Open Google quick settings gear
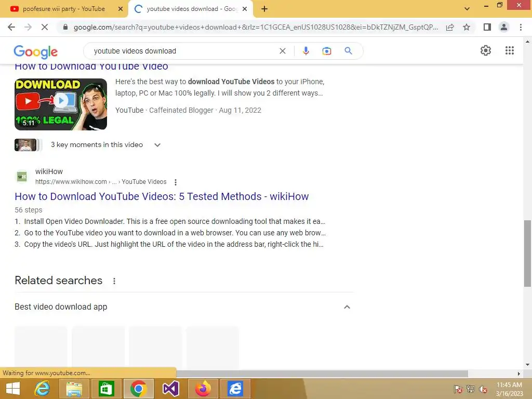 [486, 50]
